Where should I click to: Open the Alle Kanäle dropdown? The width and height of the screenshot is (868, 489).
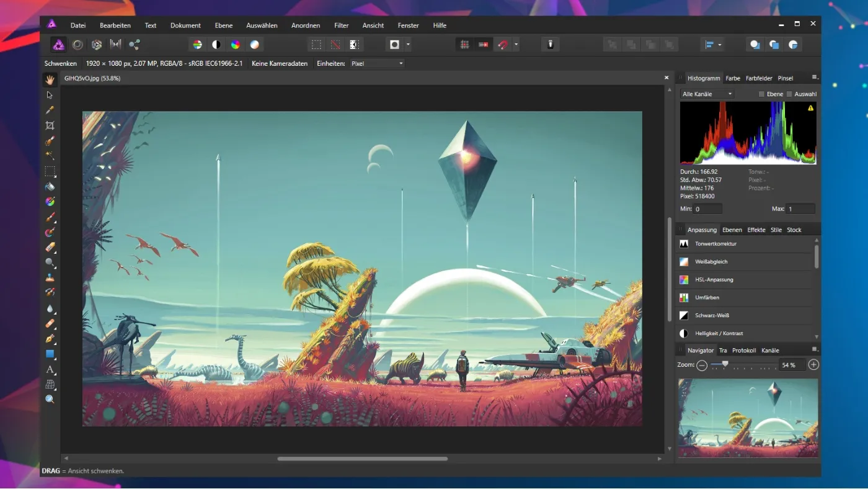coord(707,93)
